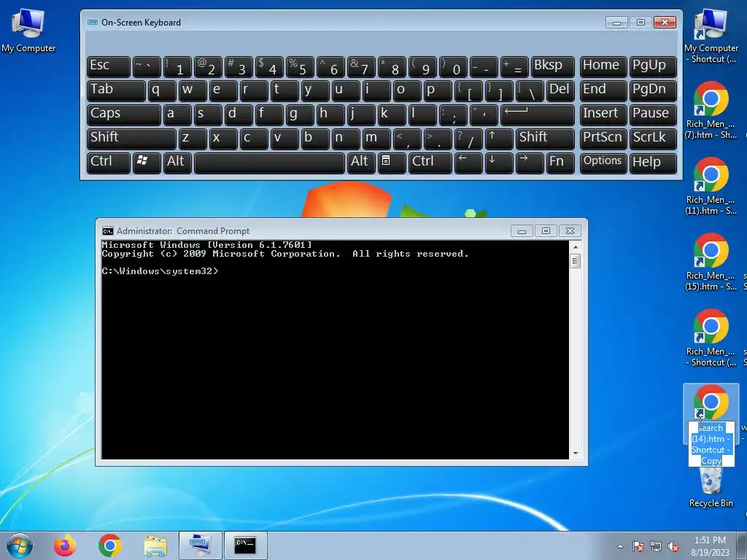
Task: Click the PgUp key
Action: click(x=653, y=66)
